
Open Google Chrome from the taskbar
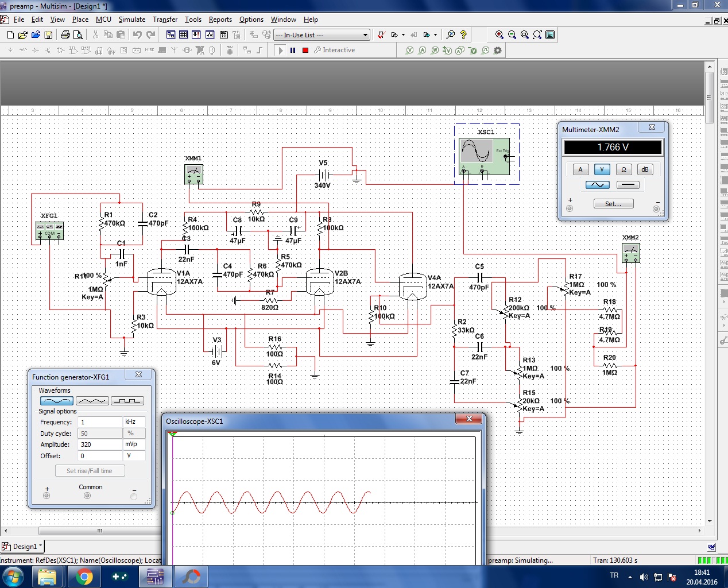tap(84, 577)
